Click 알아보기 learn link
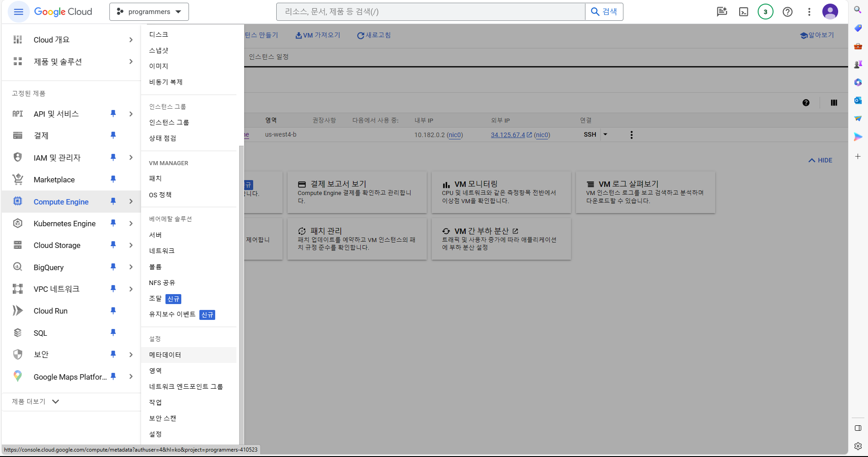The image size is (868, 457). click(x=817, y=35)
